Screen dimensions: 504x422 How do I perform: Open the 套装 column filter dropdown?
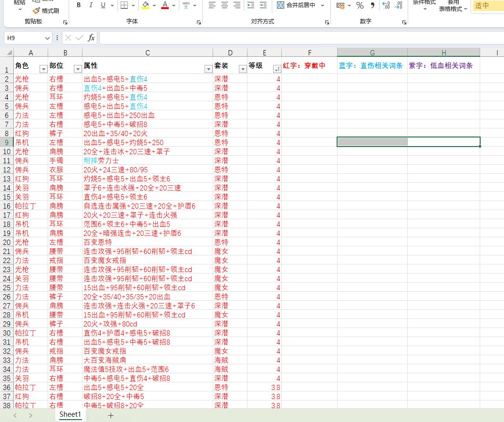click(x=242, y=69)
